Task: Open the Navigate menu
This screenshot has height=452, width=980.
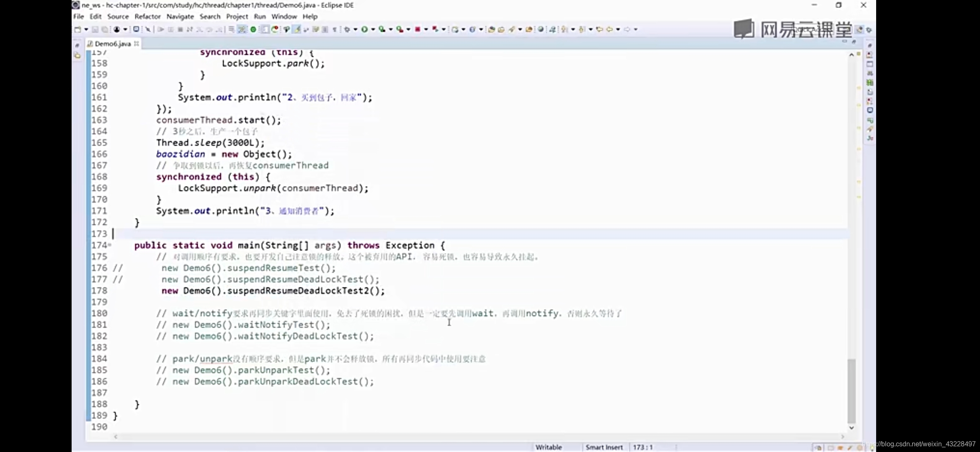Action: [x=180, y=16]
